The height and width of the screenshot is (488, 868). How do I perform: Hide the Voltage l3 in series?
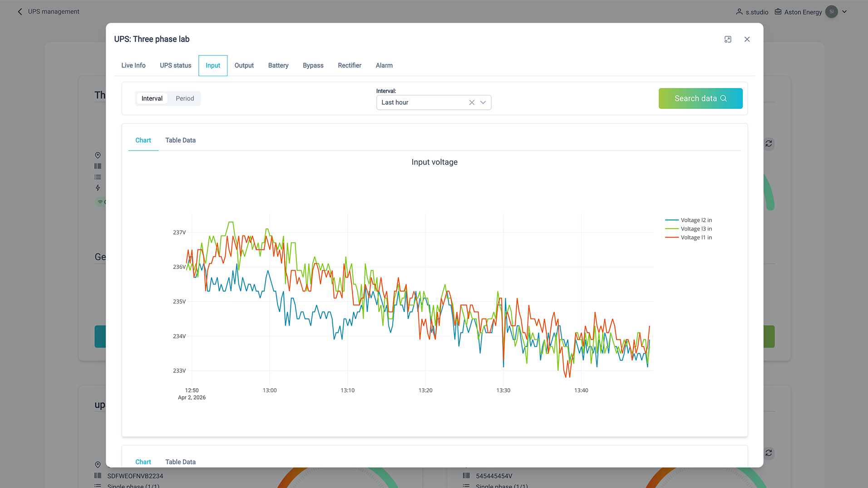point(695,229)
